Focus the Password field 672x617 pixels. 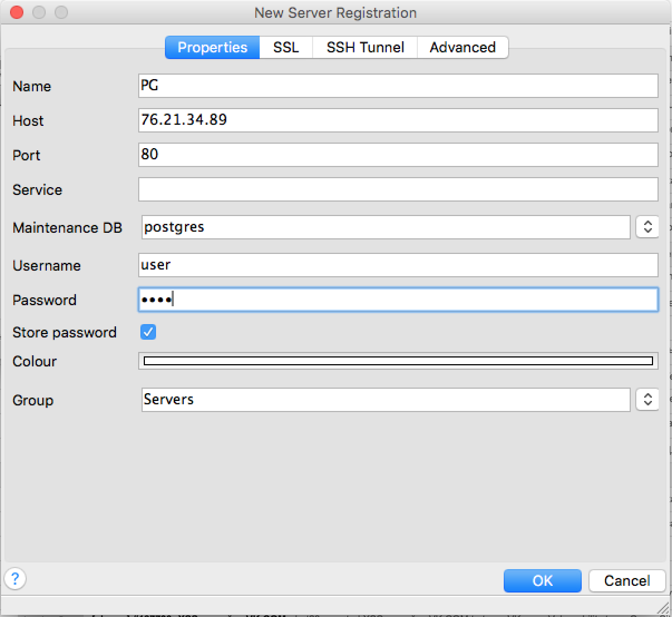(x=398, y=300)
